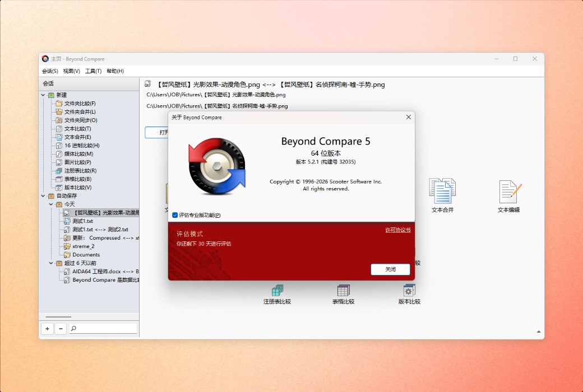Click the small up arrow at bottom right
The width and height of the screenshot is (583, 392).
click(538, 332)
